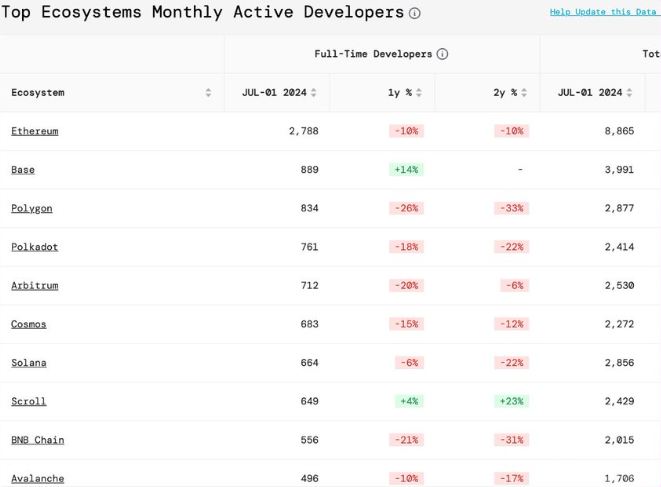Click Full-Time Developers group header text
The height and width of the screenshot is (487, 661).
click(373, 54)
